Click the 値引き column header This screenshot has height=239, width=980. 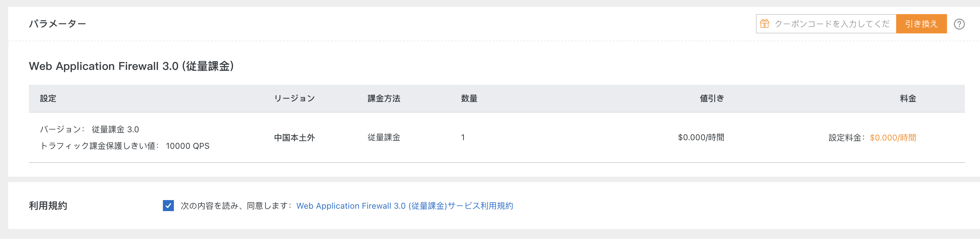coord(712,98)
